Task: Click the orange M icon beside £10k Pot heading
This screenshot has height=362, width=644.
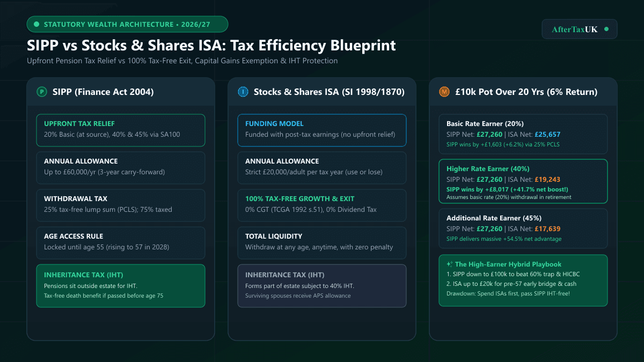Action: [444, 92]
